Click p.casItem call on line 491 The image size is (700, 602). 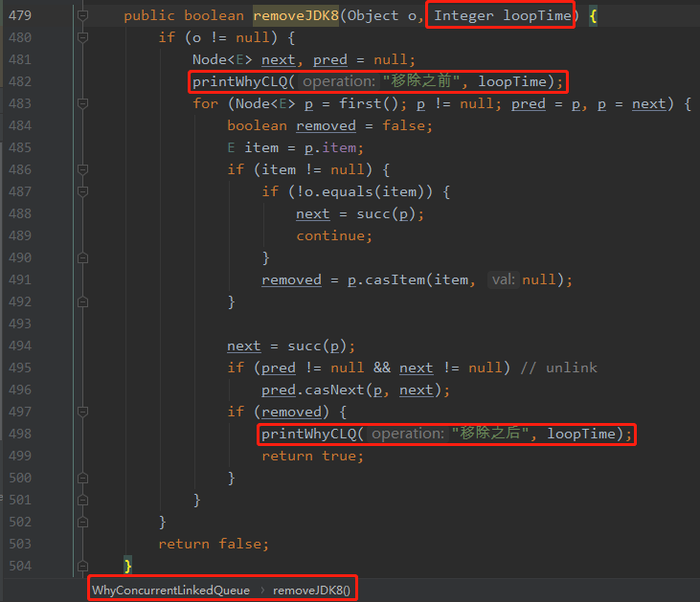(460, 279)
